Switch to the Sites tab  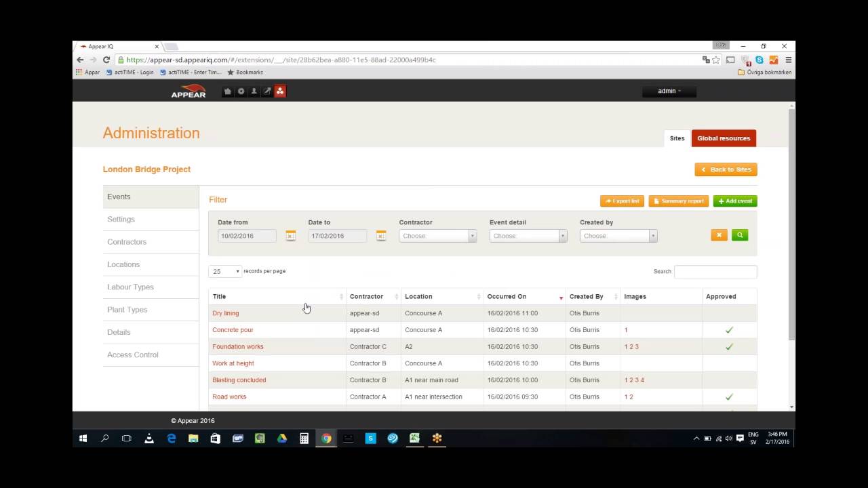tap(677, 138)
